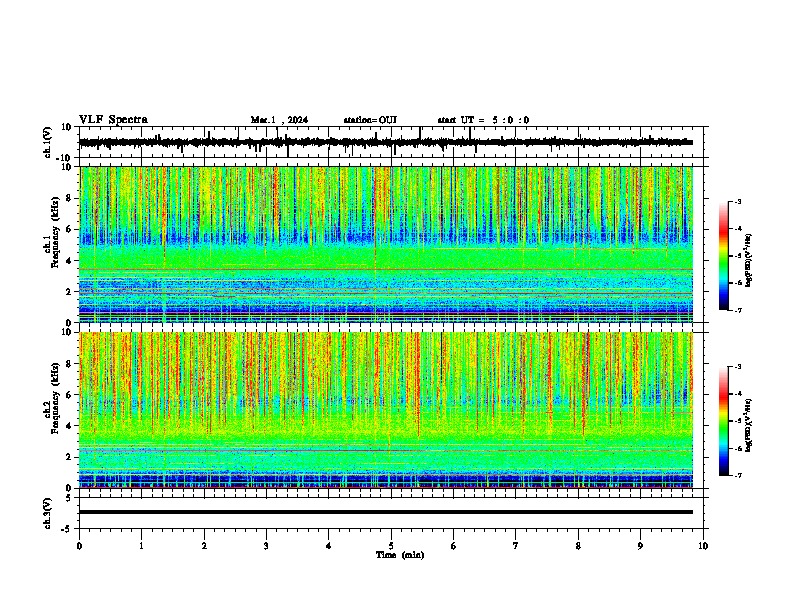792x612 pixels.
Task: Click the log(PSD) label beside ch.2 color bar
Action: tap(749, 425)
